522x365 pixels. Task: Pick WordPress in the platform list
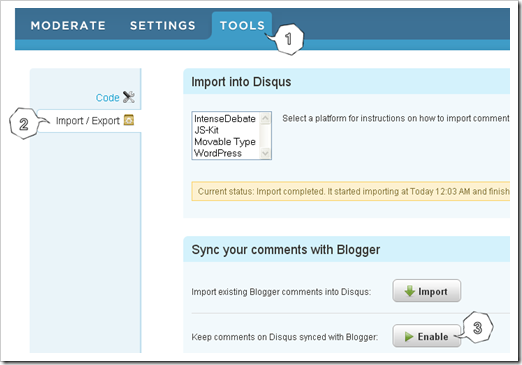pyautogui.click(x=218, y=153)
